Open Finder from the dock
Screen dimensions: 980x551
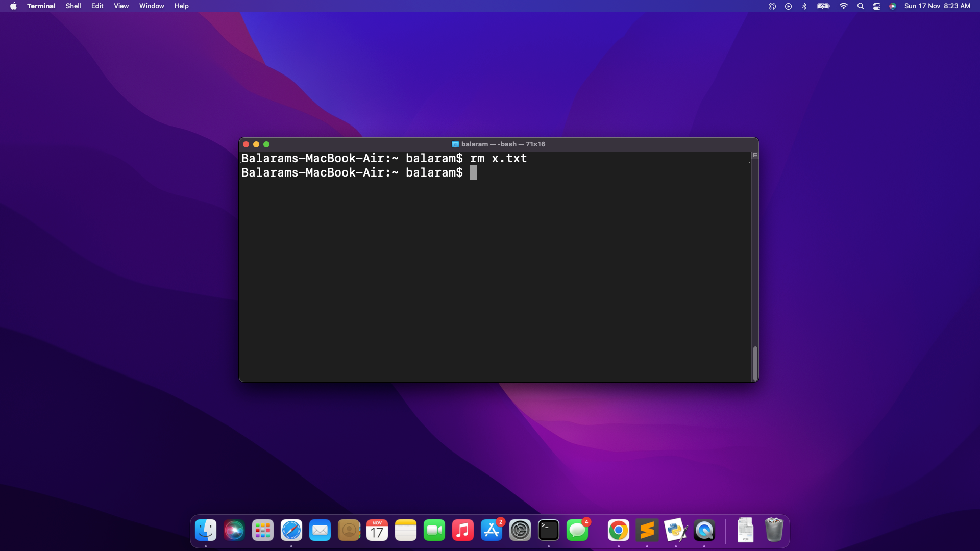pos(206,531)
